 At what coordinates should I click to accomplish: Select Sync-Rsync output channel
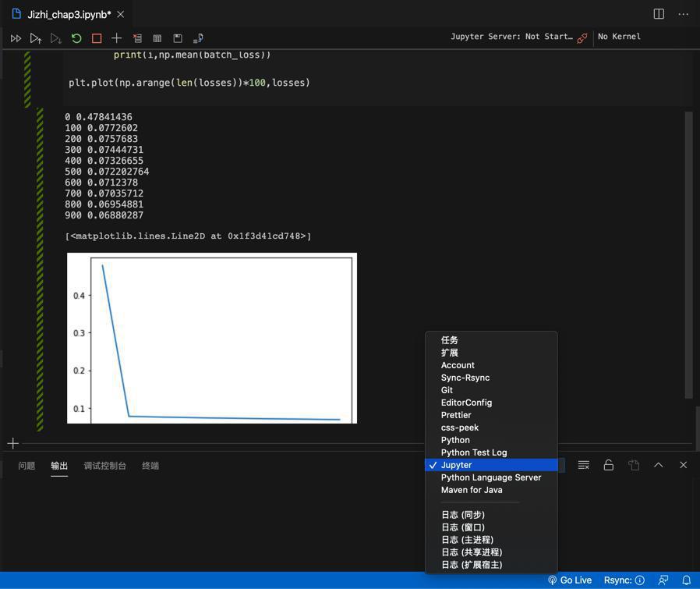tap(492, 378)
